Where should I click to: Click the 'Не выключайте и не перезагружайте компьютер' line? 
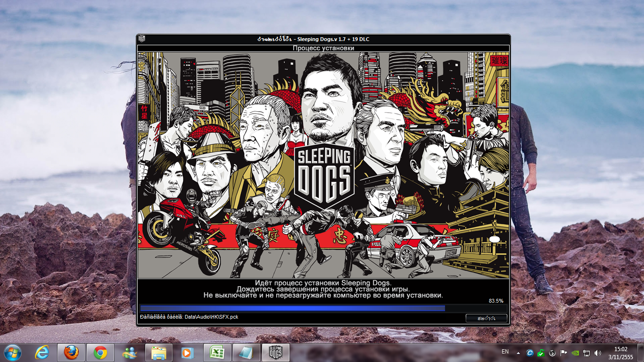[323, 295]
